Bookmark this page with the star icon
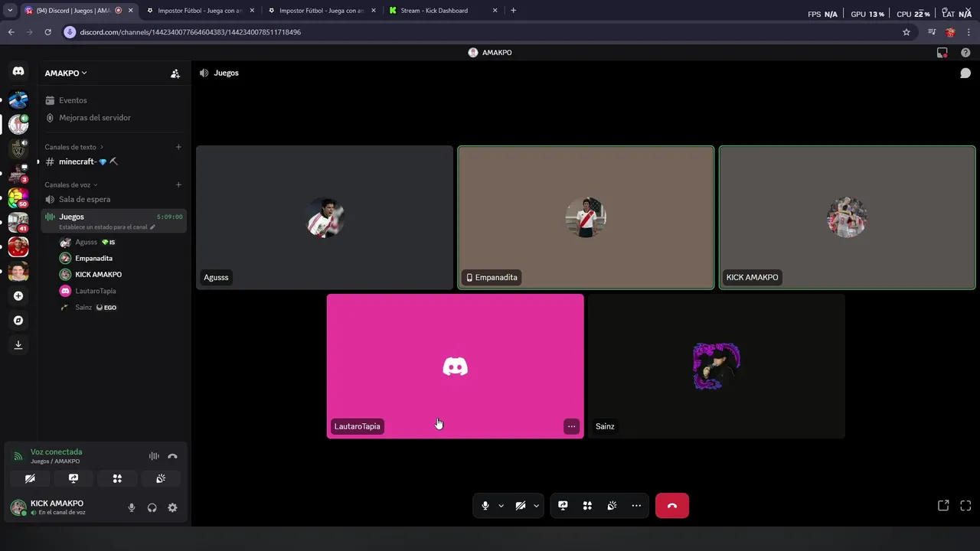This screenshot has height=551, width=980. pos(906,32)
